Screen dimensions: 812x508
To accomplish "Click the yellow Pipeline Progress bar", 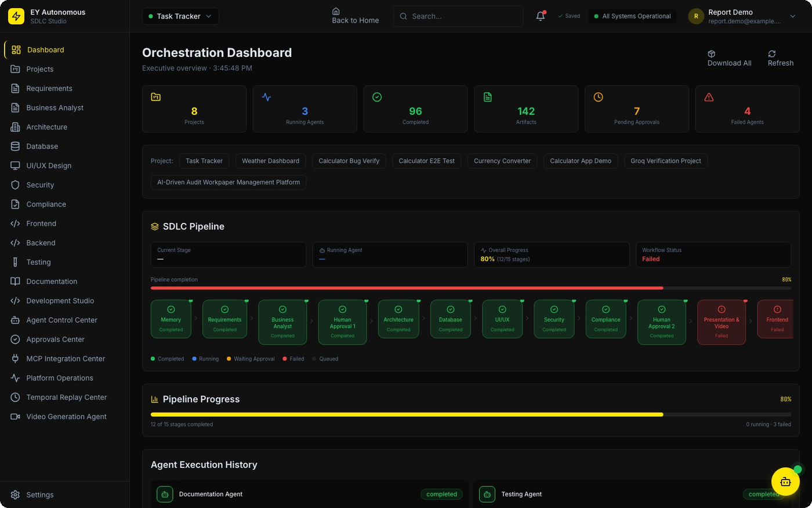I will click(x=407, y=415).
